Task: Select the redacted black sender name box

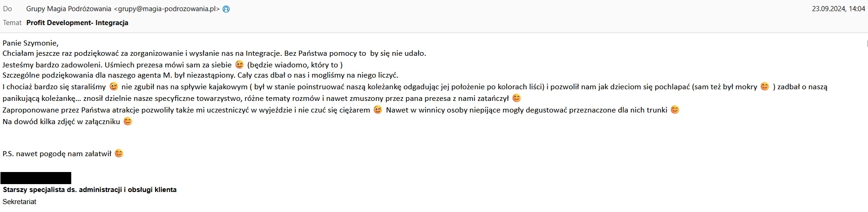Action: click(x=36, y=178)
